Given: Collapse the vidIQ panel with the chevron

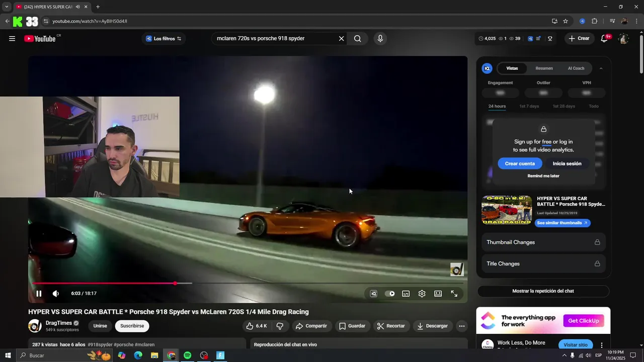Looking at the screenshot, I should 601,68.
